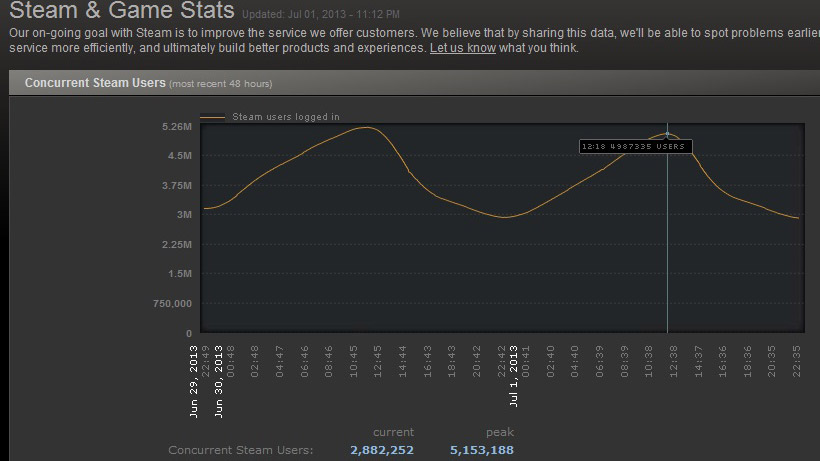Image resolution: width=820 pixels, height=461 pixels.
Task: Select the 'peak' column heading
Action: tap(499, 432)
